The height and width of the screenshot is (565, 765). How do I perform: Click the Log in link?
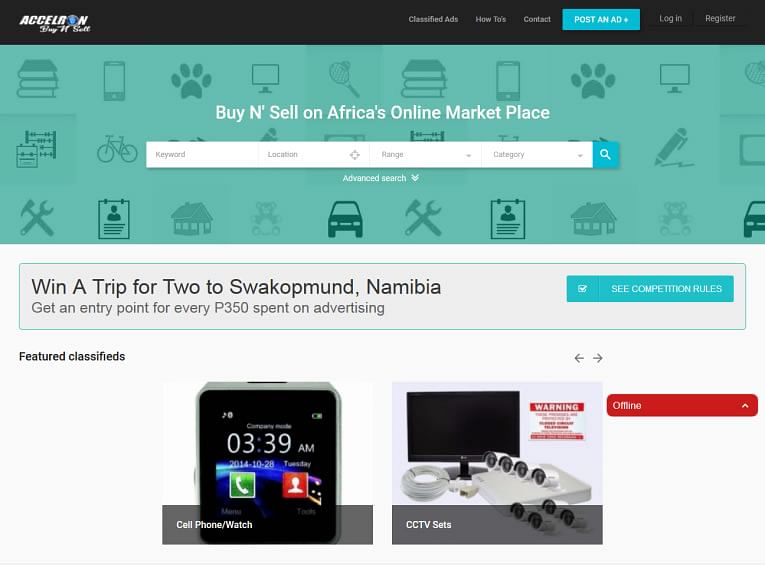pos(670,19)
